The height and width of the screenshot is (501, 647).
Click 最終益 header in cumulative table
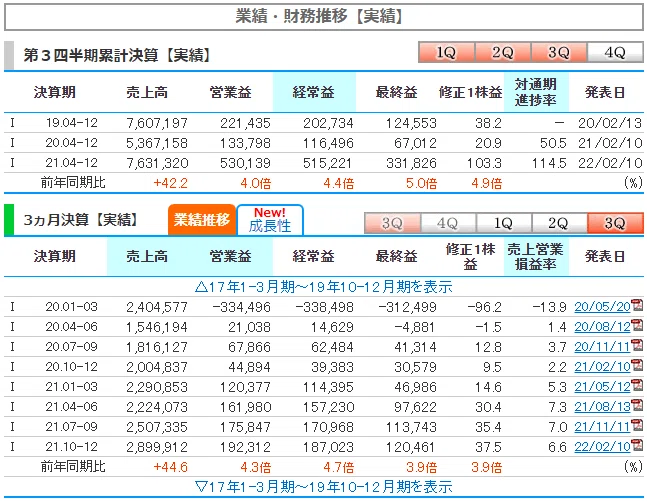tap(397, 92)
